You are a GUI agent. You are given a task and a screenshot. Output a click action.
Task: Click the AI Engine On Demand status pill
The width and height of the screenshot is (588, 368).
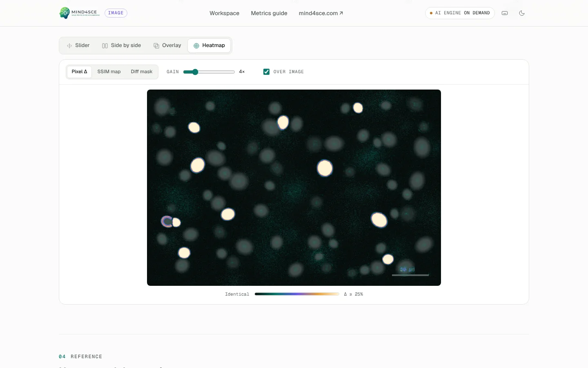pyautogui.click(x=460, y=13)
